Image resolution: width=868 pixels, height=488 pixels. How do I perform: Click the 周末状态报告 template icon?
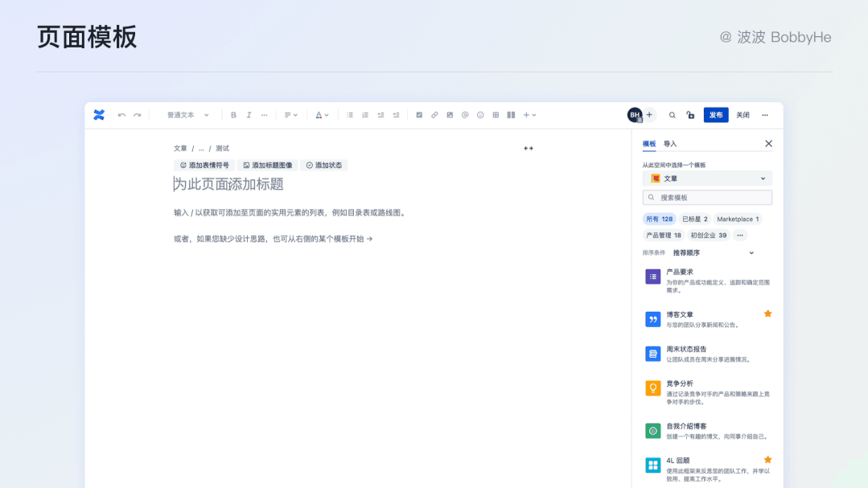652,354
